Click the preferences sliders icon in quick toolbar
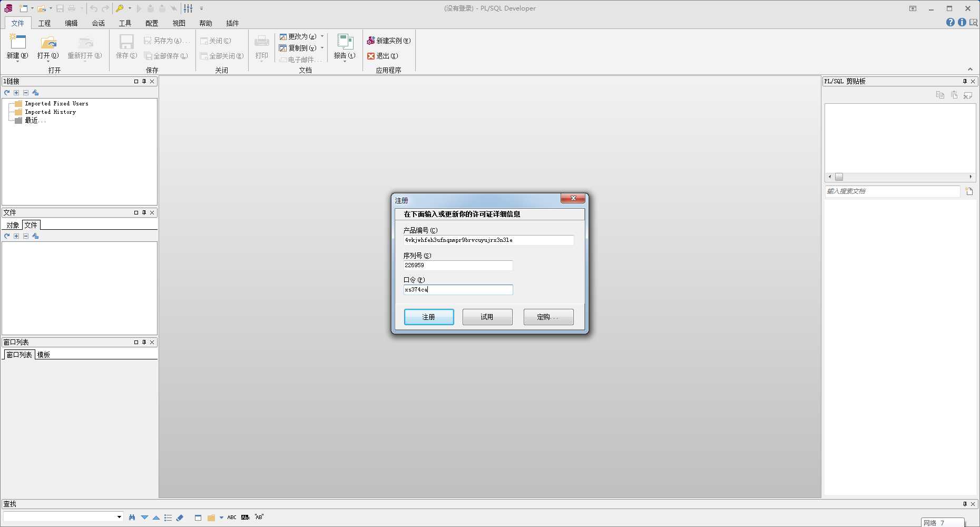 pyautogui.click(x=188, y=8)
